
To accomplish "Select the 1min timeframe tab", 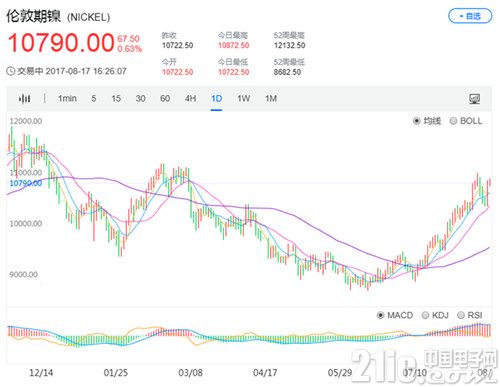I will pos(67,98).
